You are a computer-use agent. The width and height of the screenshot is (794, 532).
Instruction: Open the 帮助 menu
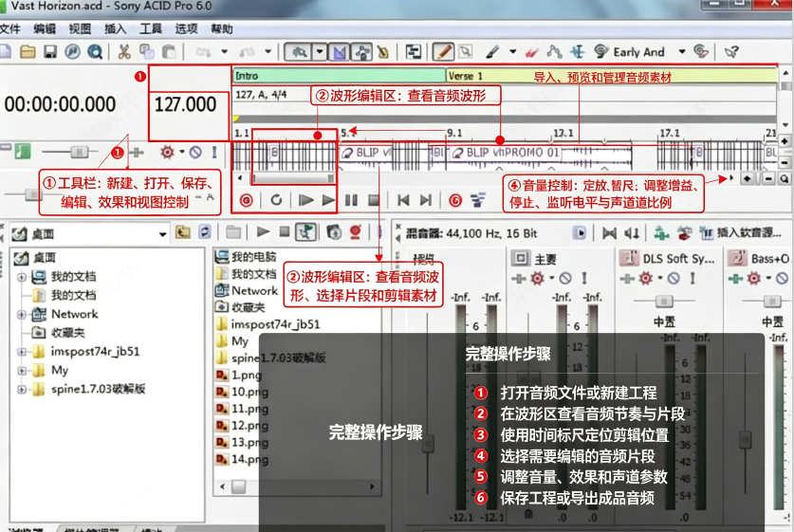click(222, 28)
